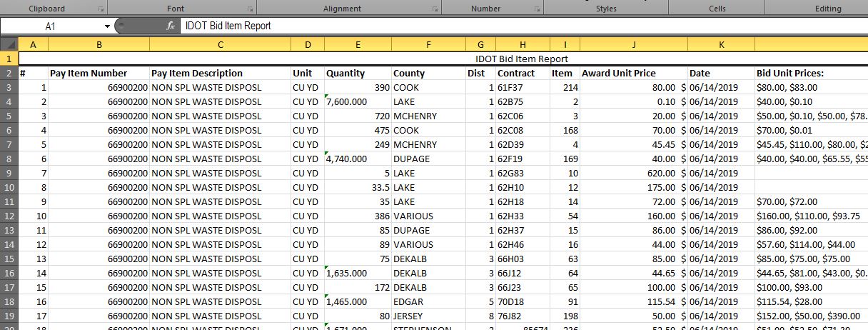This screenshot has width=868, height=330.
Task: Click bid prices cell $152.00, $50.00, $390.00
Action: click(x=812, y=316)
